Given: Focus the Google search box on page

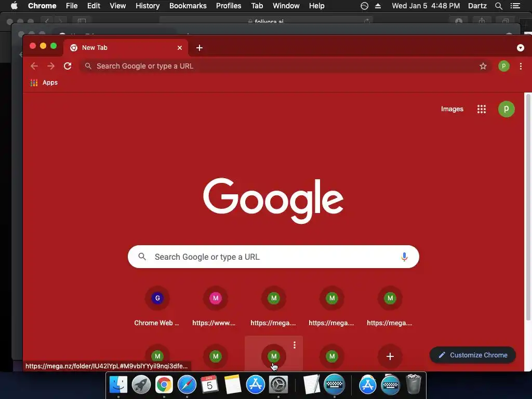Looking at the screenshot, I should pyautogui.click(x=273, y=257).
